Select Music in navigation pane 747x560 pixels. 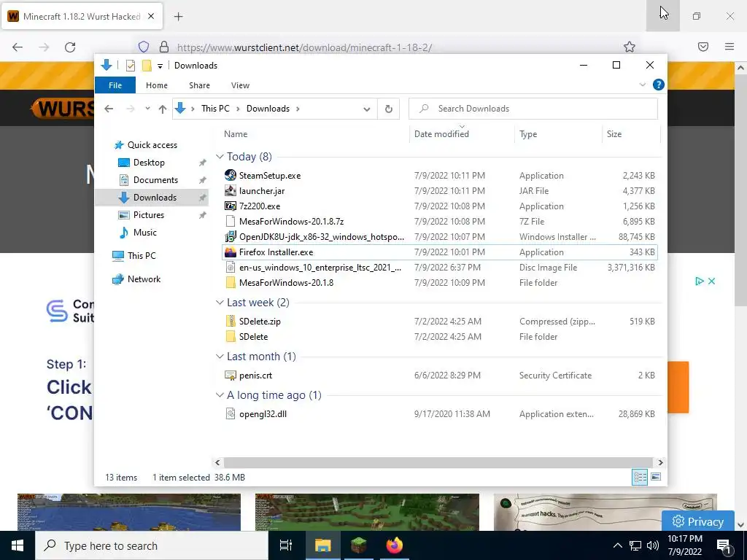145,233
